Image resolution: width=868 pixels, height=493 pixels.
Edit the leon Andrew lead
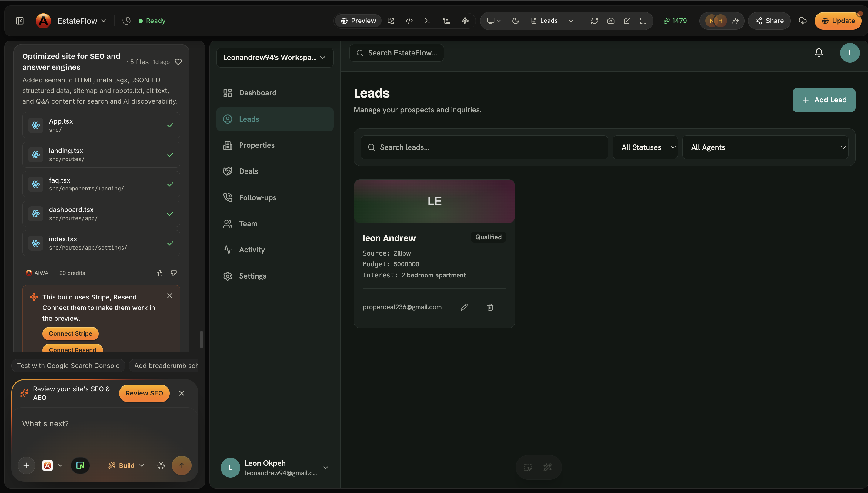click(464, 307)
